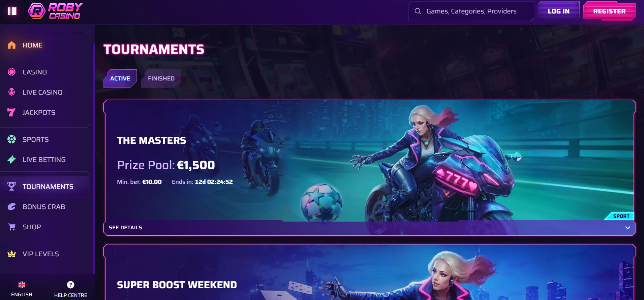Open Jackpots via the seven icon
Viewport: 644px width, 300px height.
click(11, 112)
